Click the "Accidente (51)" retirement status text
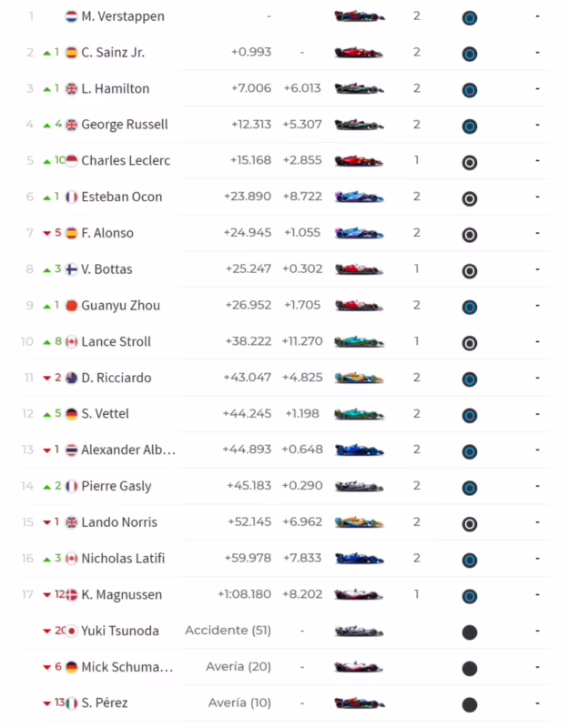568x728 pixels. (x=228, y=630)
